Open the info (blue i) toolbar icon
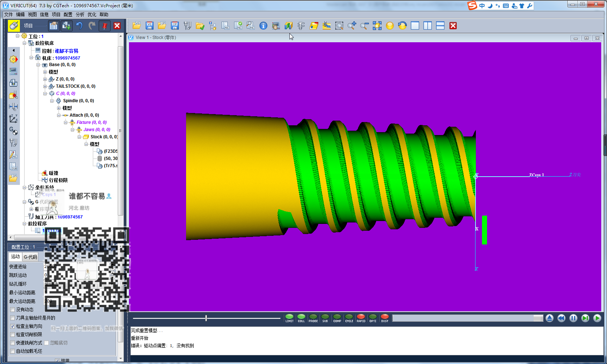The image size is (607, 364). coord(263,26)
